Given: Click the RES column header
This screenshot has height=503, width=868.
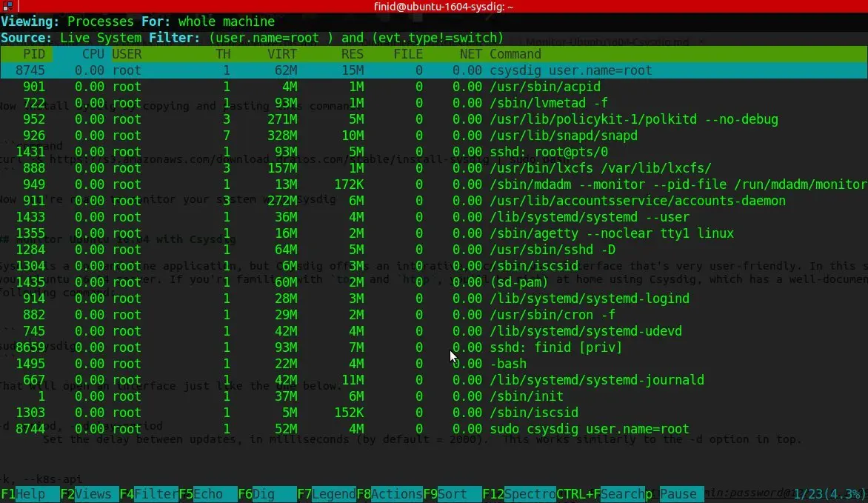Looking at the screenshot, I should click(353, 54).
